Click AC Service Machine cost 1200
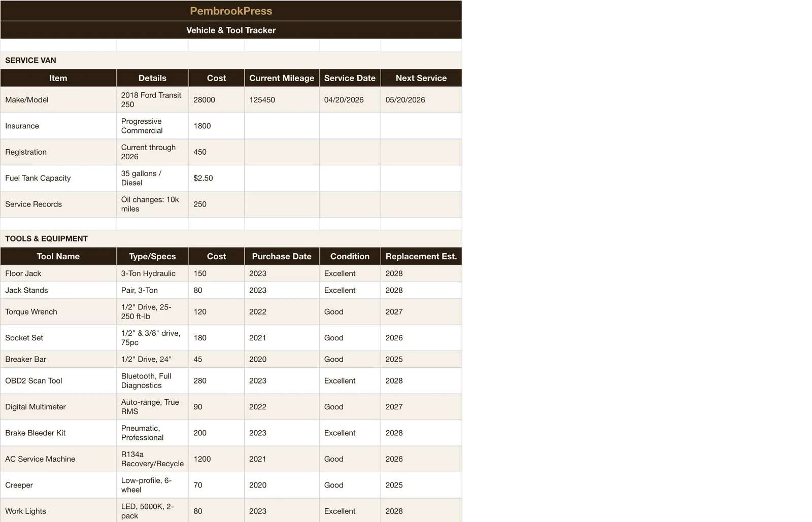Screen dimensions: 812x522 [217, 459]
